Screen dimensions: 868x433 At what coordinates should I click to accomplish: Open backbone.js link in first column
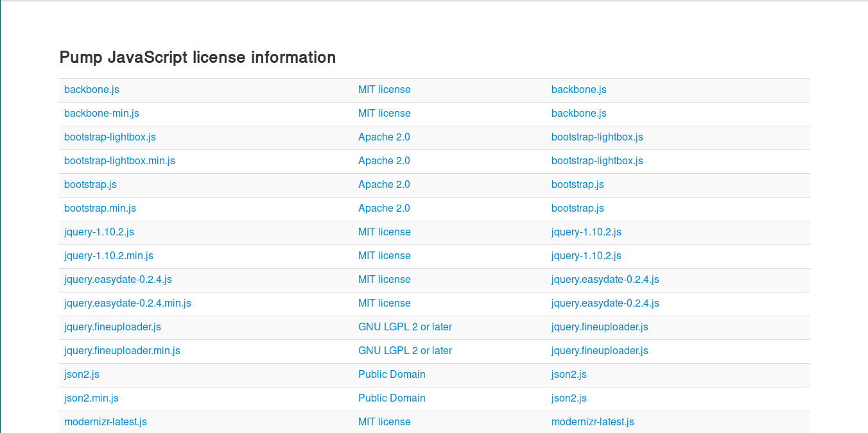click(x=92, y=90)
